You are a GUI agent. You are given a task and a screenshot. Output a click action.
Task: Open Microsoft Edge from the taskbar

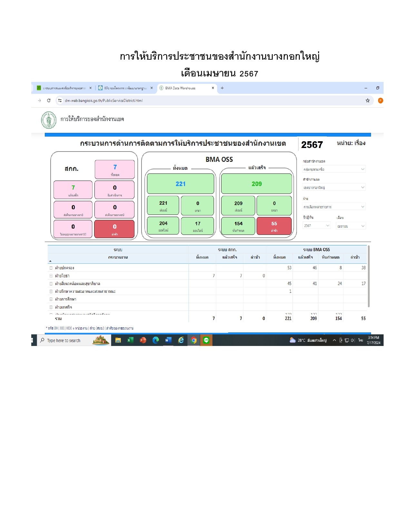(156, 340)
